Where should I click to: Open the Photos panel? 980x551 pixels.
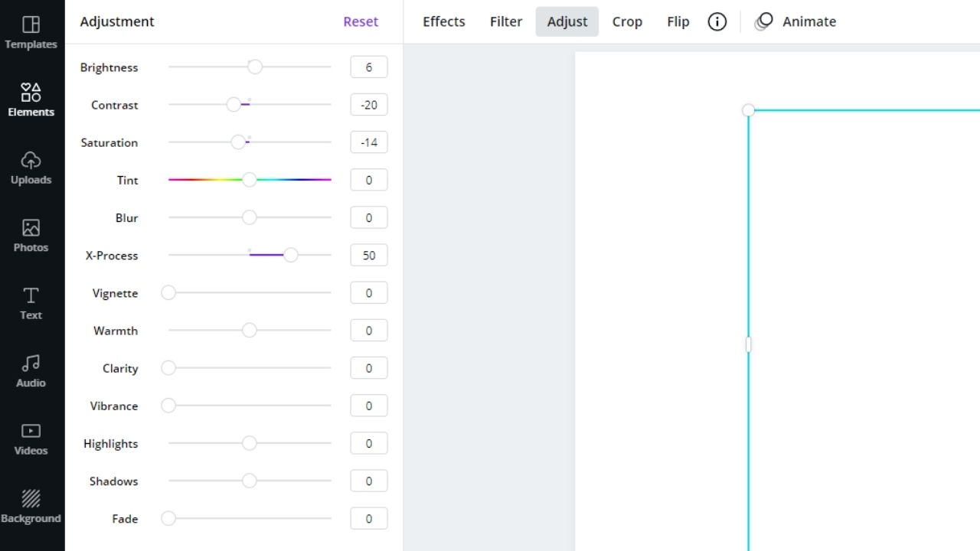pyautogui.click(x=31, y=236)
